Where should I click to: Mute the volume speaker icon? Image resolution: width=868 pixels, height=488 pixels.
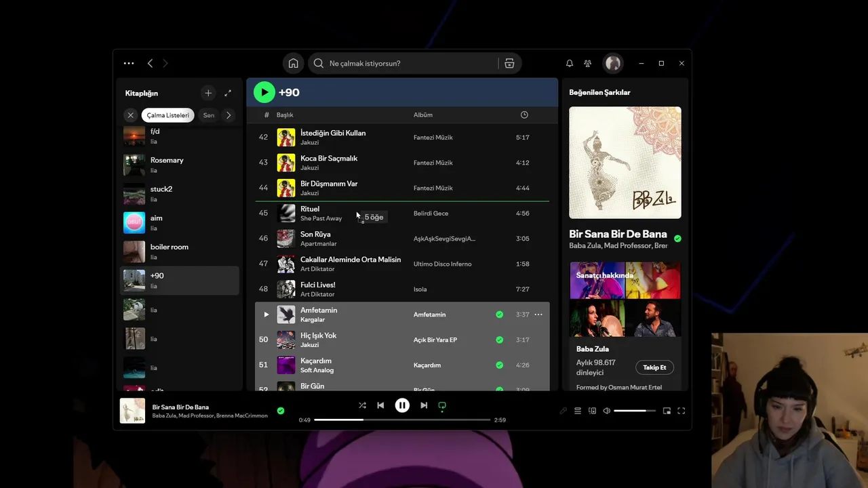[x=607, y=411]
